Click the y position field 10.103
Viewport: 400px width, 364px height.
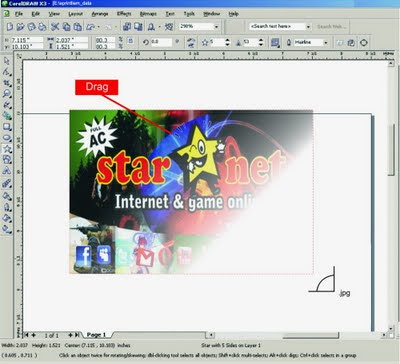coord(27,47)
